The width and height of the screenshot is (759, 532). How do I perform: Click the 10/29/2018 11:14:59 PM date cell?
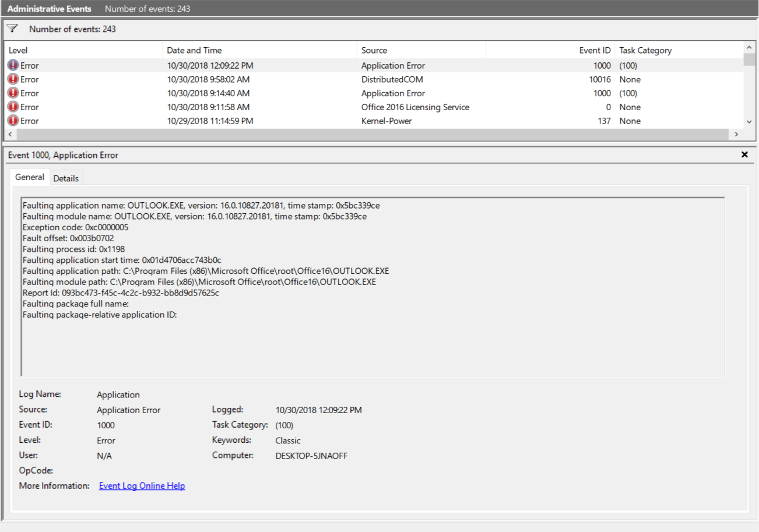point(210,122)
